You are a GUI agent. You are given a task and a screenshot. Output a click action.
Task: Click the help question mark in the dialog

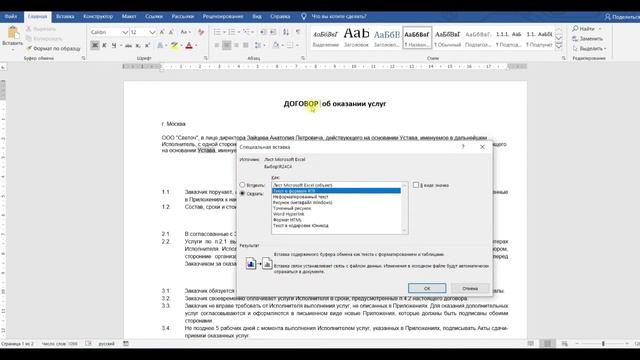coord(463,147)
